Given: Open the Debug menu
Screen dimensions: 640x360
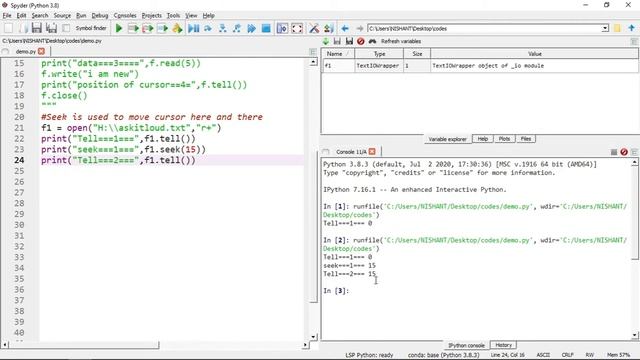Looking at the screenshot, I should tap(100, 16).
